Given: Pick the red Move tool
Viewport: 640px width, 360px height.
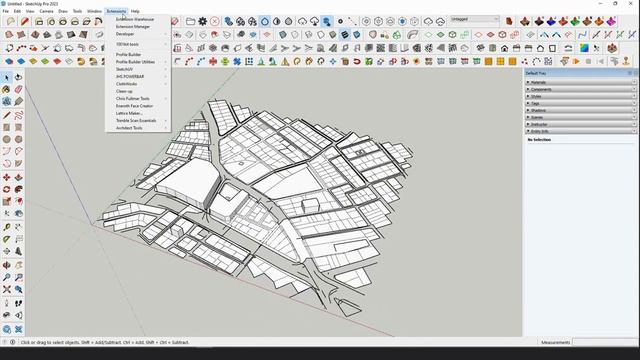Looking at the screenshot, I should coord(7,178).
